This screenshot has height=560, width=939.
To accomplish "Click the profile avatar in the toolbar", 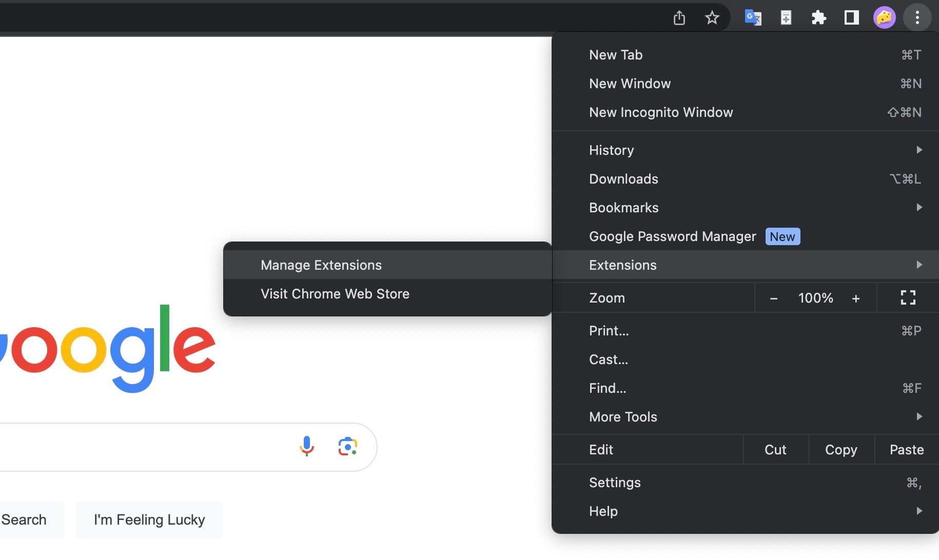I will (x=885, y=17).
